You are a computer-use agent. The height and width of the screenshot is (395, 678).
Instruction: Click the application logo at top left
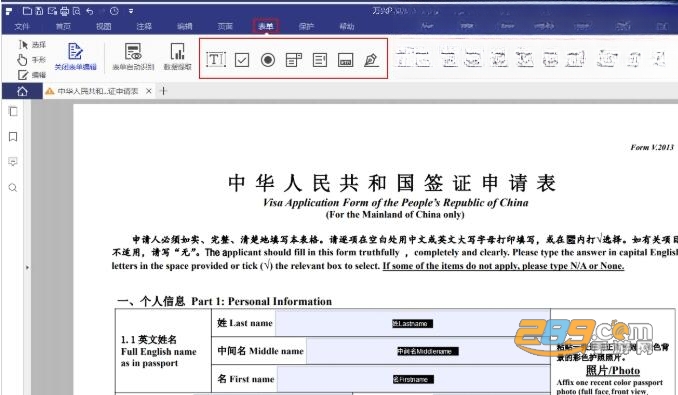coord(9,12)
